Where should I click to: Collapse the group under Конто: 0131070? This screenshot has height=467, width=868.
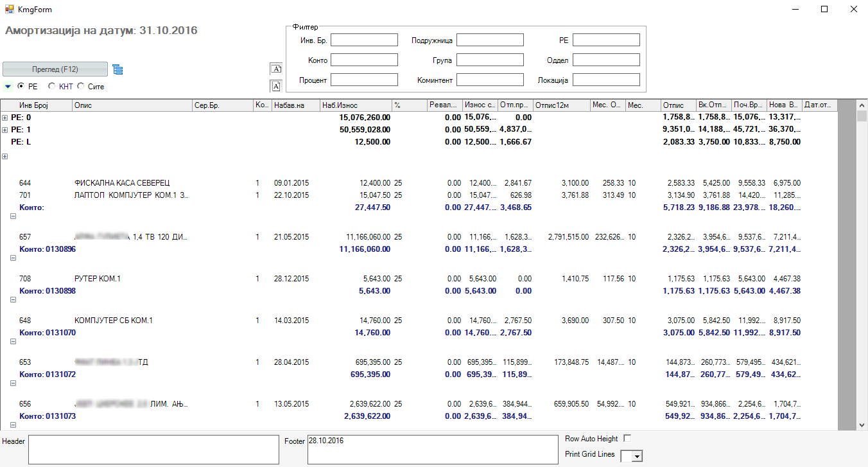pyautogui.click(x=13, y=341)
